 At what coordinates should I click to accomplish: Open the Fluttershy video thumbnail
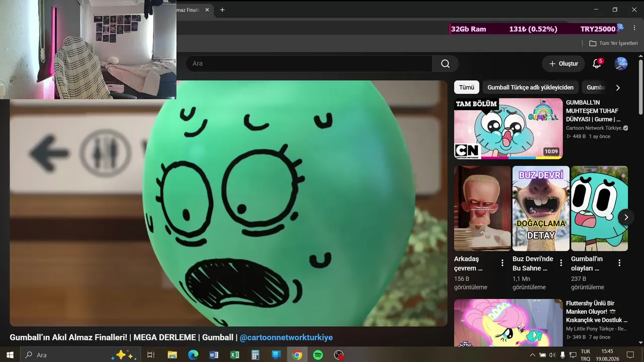(x=508, y=323)
